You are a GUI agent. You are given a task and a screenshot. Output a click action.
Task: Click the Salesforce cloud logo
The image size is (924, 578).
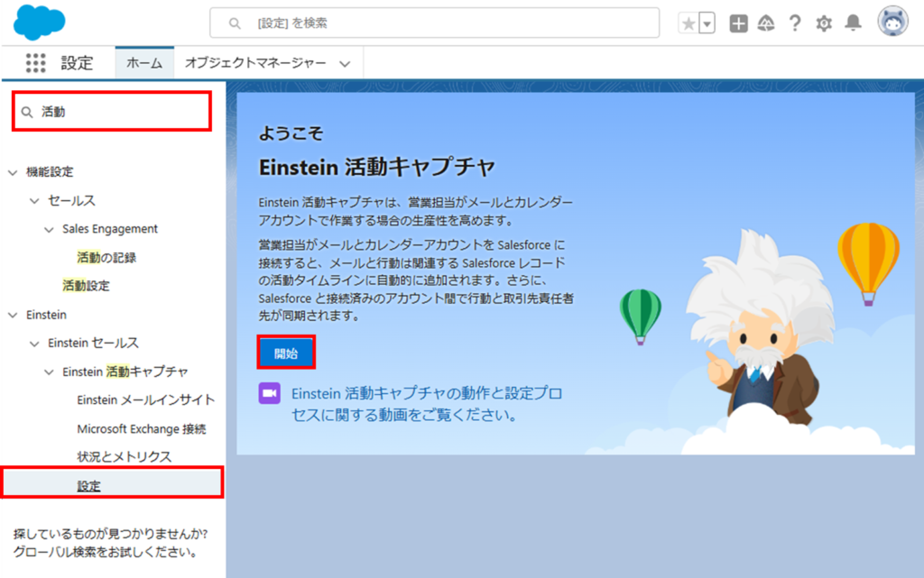tap(39, 23)
